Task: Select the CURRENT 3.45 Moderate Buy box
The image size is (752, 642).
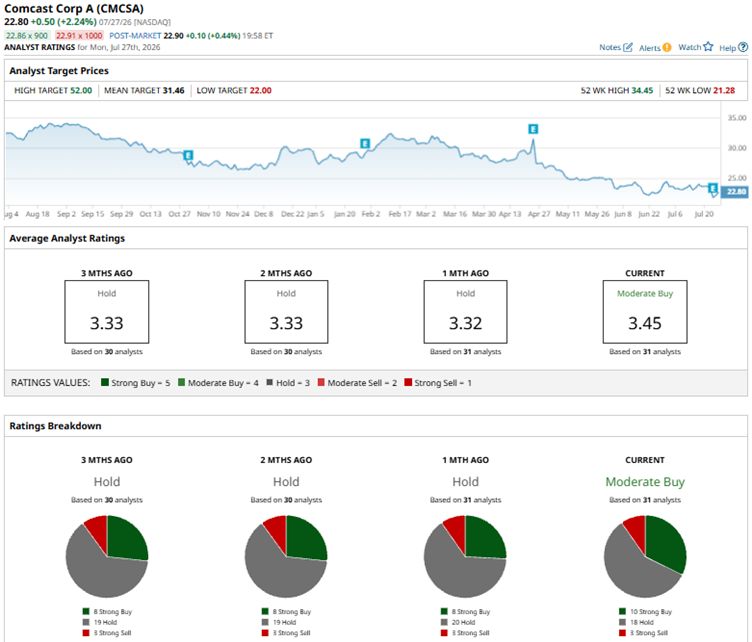Action: 645,312
